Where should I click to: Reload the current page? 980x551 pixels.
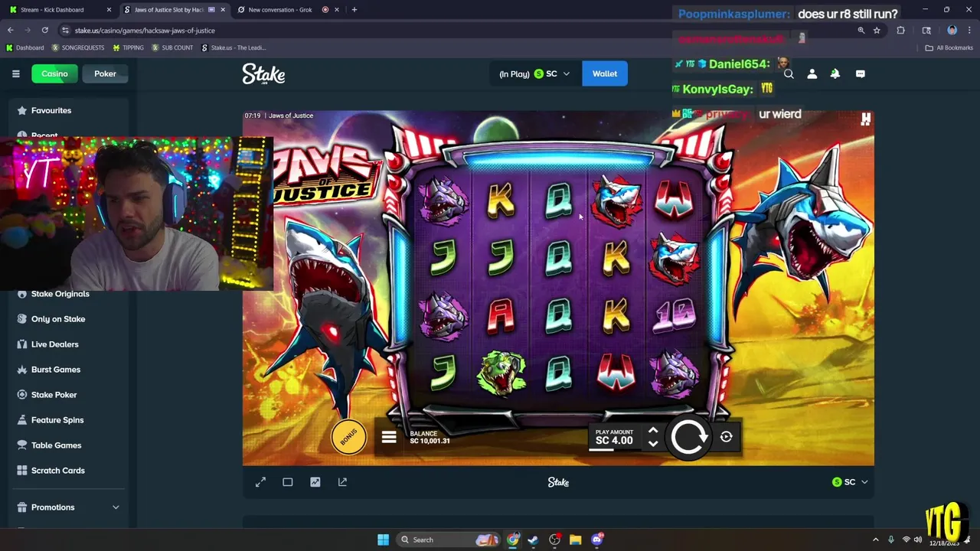[45, 31]
